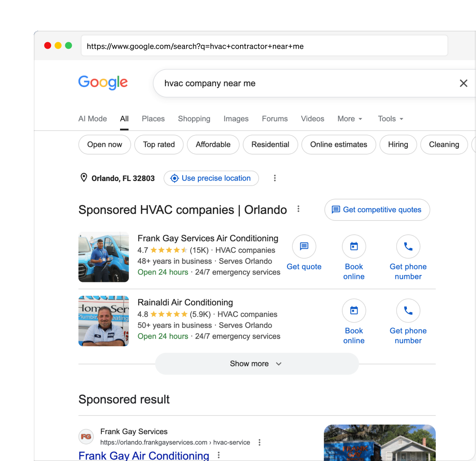
Task: Open Rainaldi Air Conditioning listing
Action: click(x=185, y=303)
